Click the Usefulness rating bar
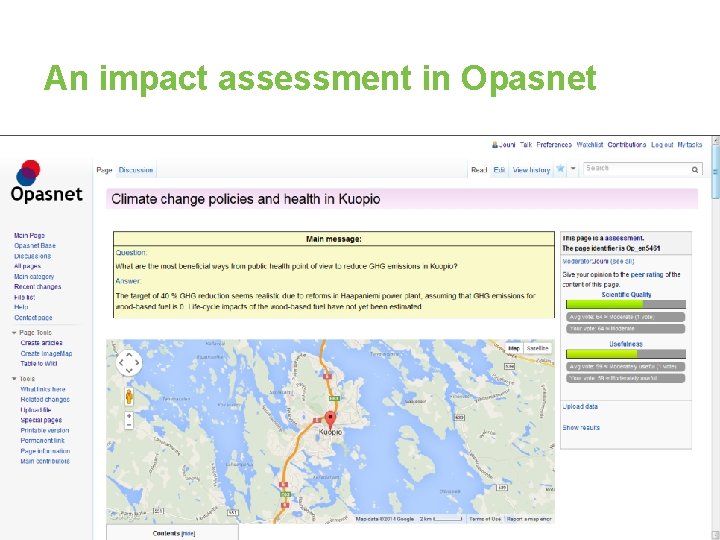Viewport: 720px width, 540px height. click(x=625, y=354)
